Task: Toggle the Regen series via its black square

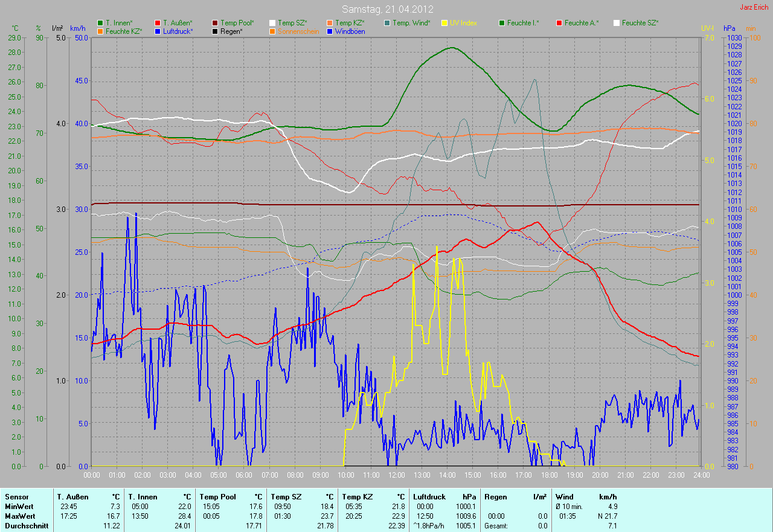Action: coord(215,31)
